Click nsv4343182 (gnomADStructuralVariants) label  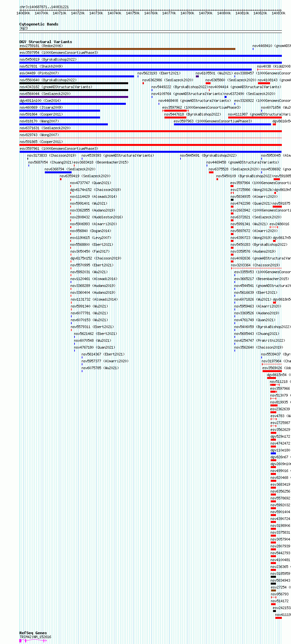click(x=56, y=87)
